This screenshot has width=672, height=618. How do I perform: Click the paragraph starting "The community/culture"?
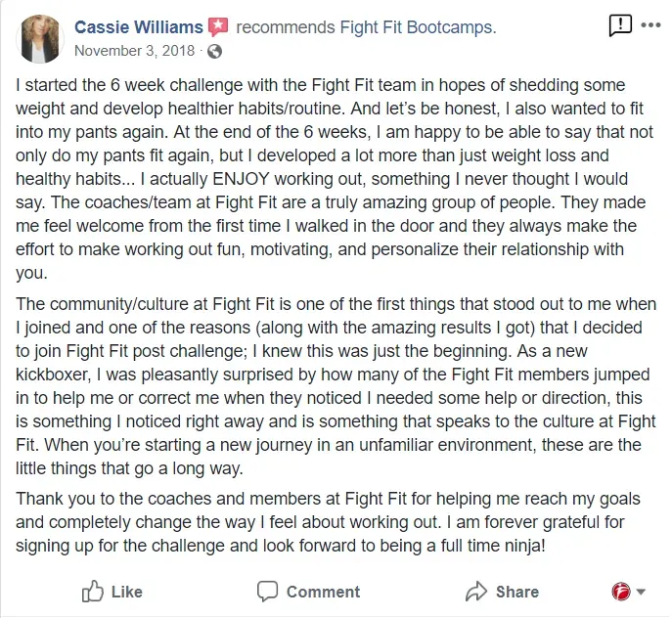pos(336,386)
